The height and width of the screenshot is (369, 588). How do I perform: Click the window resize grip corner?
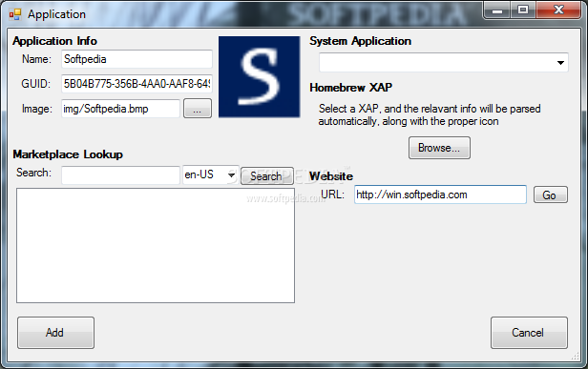(576, 357)
